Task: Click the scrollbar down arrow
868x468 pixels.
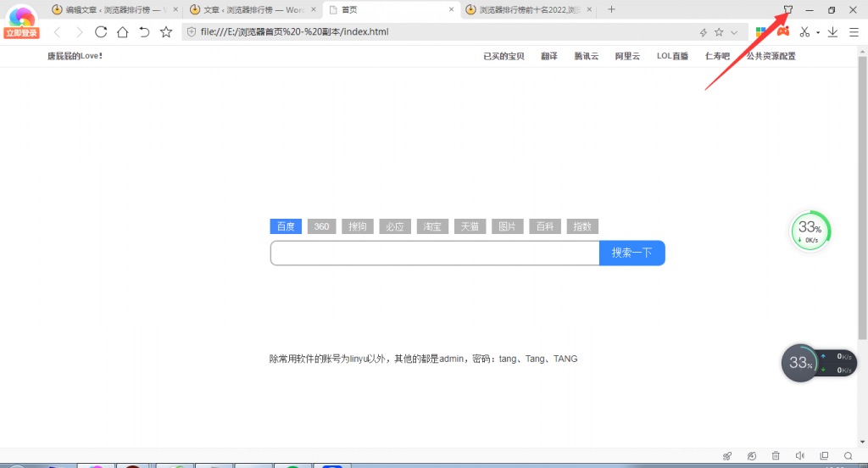Action: (862, 443)
